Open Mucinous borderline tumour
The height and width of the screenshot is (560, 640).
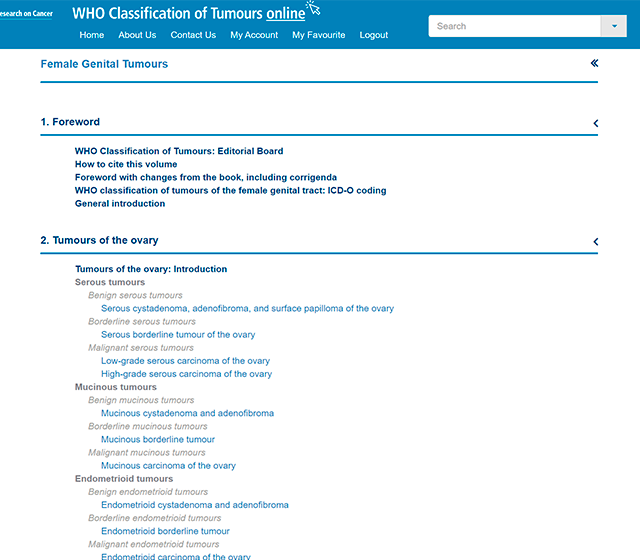click(x=158, y=440)
